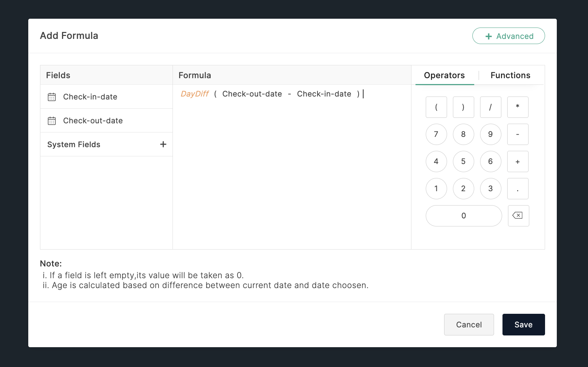Image resolution: width=588 pixels, height=367 pixels.
Task: Cancel the Add Formula dialog
Action: 469,324
